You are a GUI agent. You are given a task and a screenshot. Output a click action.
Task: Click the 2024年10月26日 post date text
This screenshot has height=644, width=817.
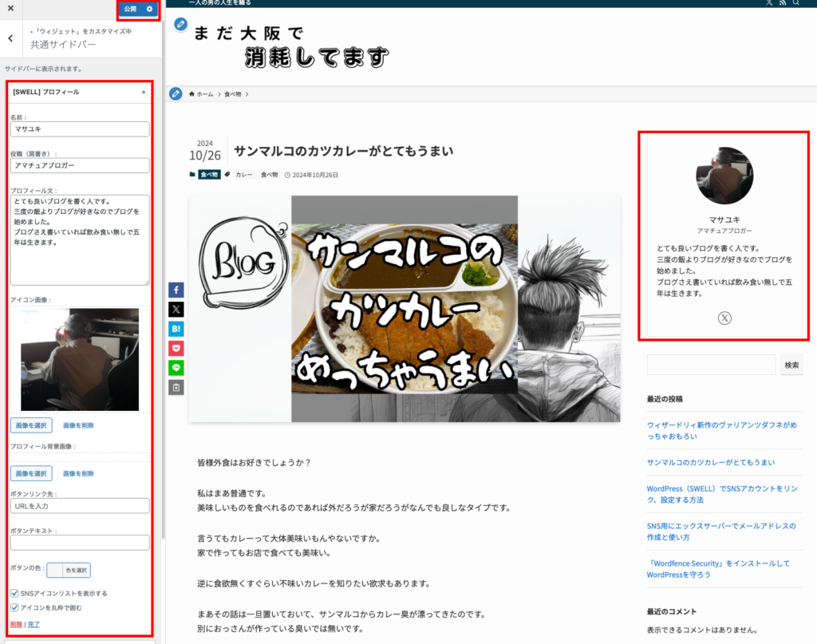point(314,175)
